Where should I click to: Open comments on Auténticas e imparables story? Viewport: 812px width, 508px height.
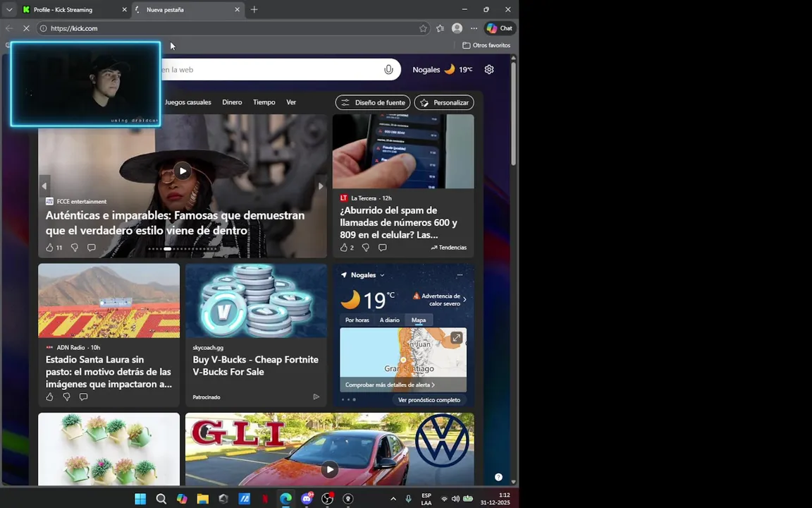click(x=91, y=247)
